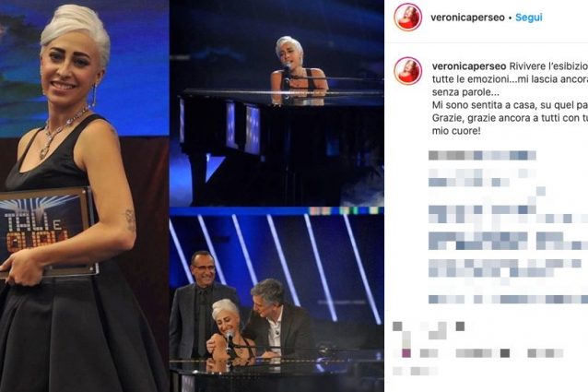Click the Segui follow link
588x392 pixels.
(x=528, y=18)
